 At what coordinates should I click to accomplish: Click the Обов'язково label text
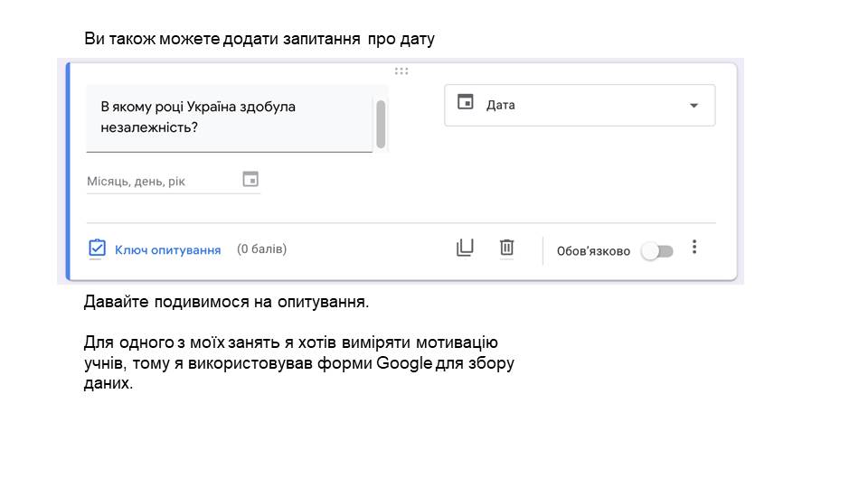(593, 251)
